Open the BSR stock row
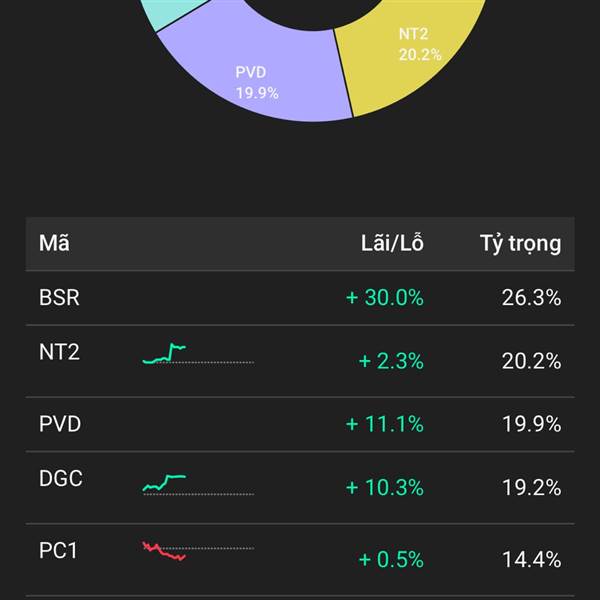 coord(60,298)
